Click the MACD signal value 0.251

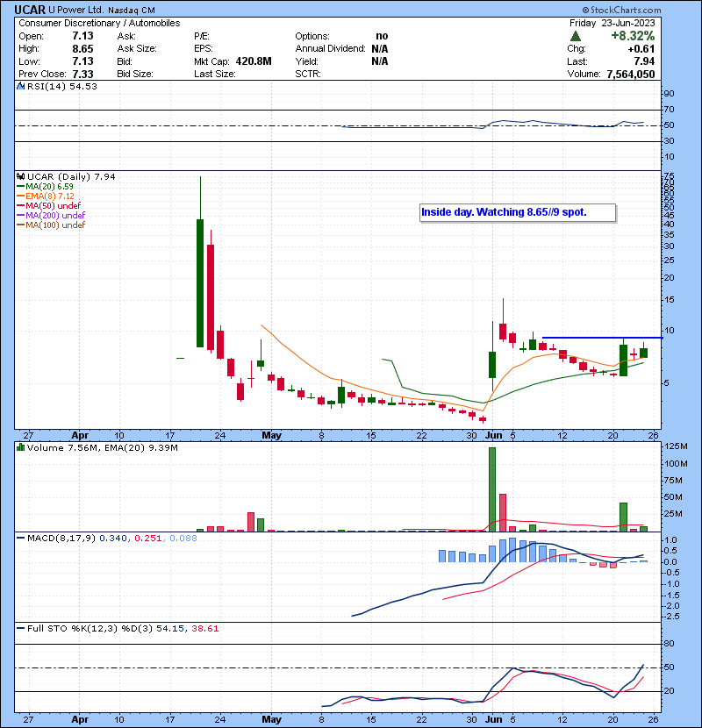(x=147, y=539)
